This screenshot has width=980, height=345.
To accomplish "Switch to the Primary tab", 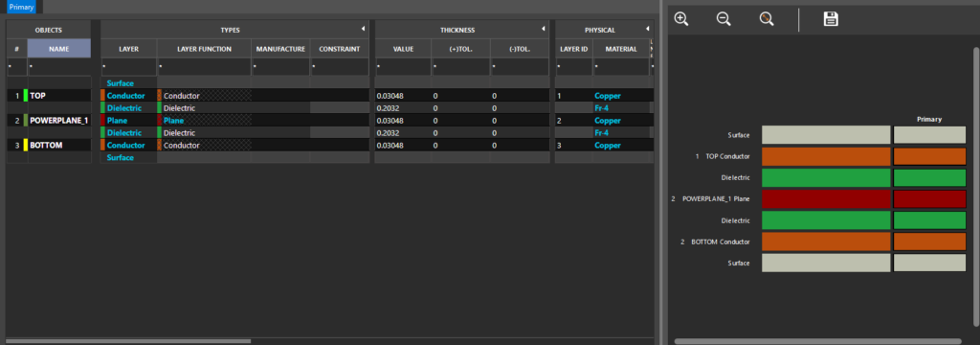I will (21, 7).
